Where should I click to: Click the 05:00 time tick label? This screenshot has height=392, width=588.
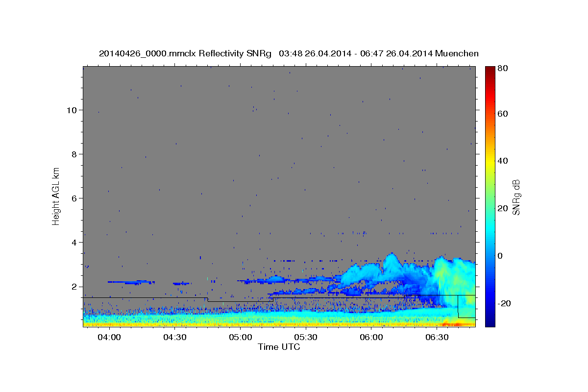point(241,338)
